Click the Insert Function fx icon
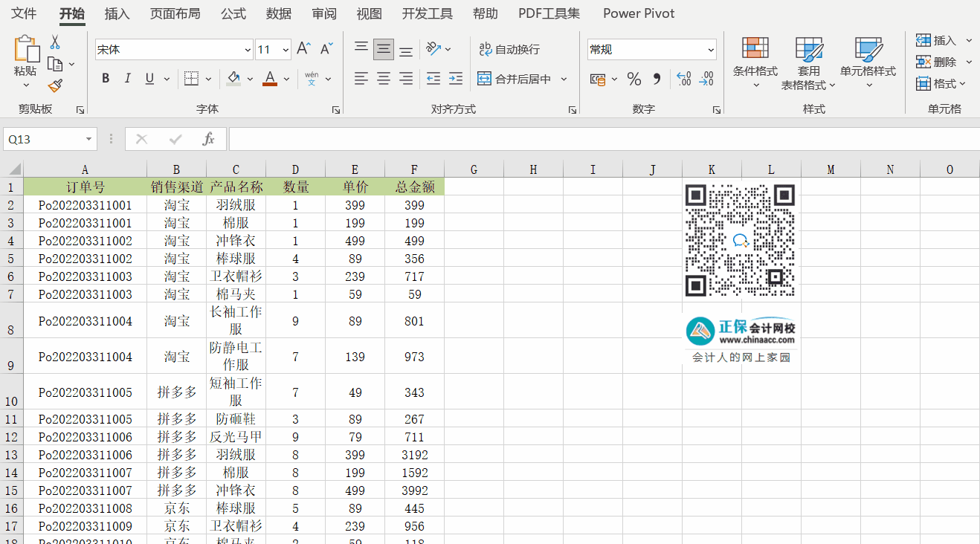The width and height of the screenshot is (980, 544). [209, 139]
